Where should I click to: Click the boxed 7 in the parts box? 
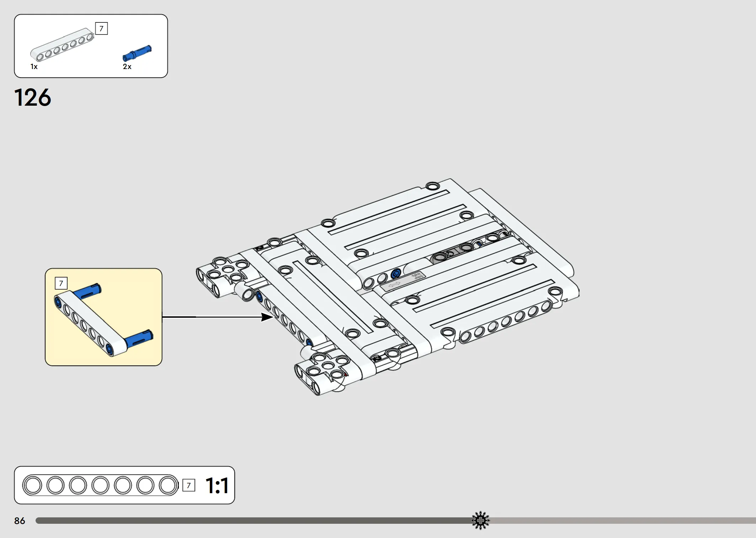(x=101, y=28)
